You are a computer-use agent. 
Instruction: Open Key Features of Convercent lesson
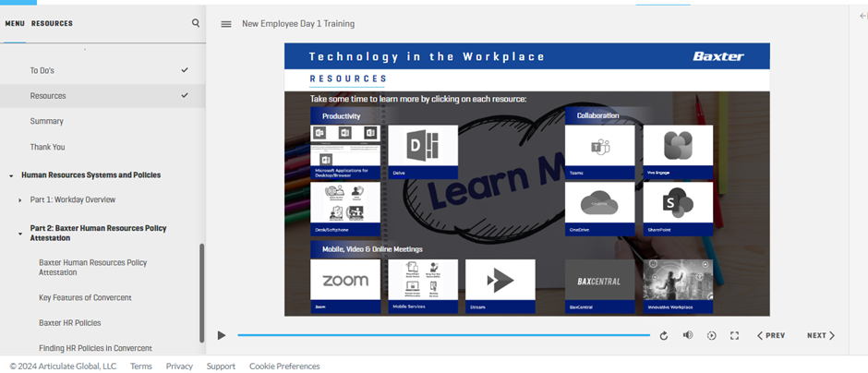click(x=85, y=297)
